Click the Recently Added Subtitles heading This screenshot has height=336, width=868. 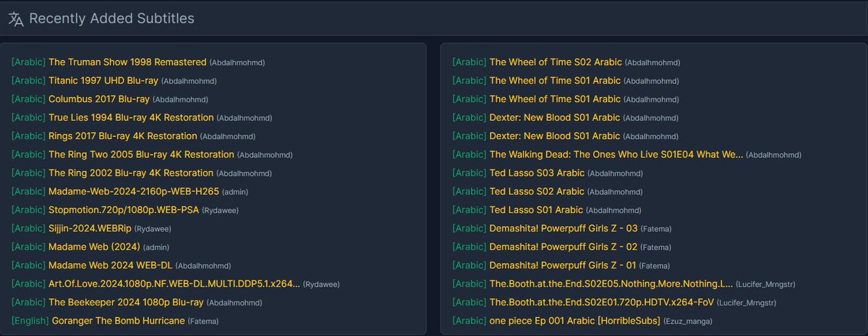(x=111, y=19)
